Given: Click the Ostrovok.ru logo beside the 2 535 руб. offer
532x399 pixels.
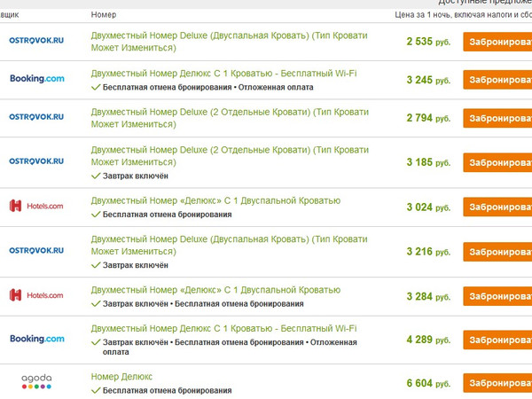Looking at the screenshot, I should 35,41.
